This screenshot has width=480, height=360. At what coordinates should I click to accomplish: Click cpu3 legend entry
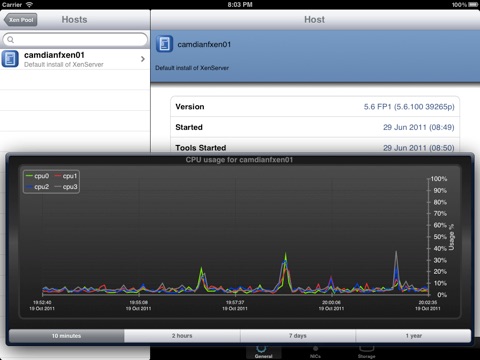click(x=66, y=187)
